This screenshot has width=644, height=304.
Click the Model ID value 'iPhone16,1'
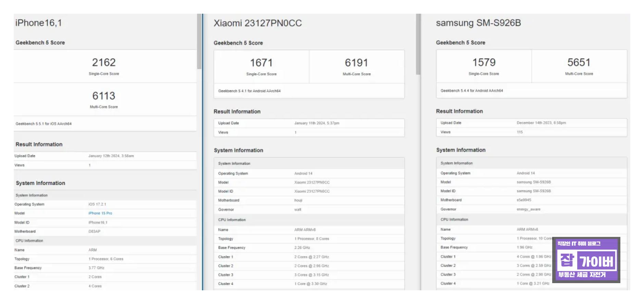click(98, 223)
